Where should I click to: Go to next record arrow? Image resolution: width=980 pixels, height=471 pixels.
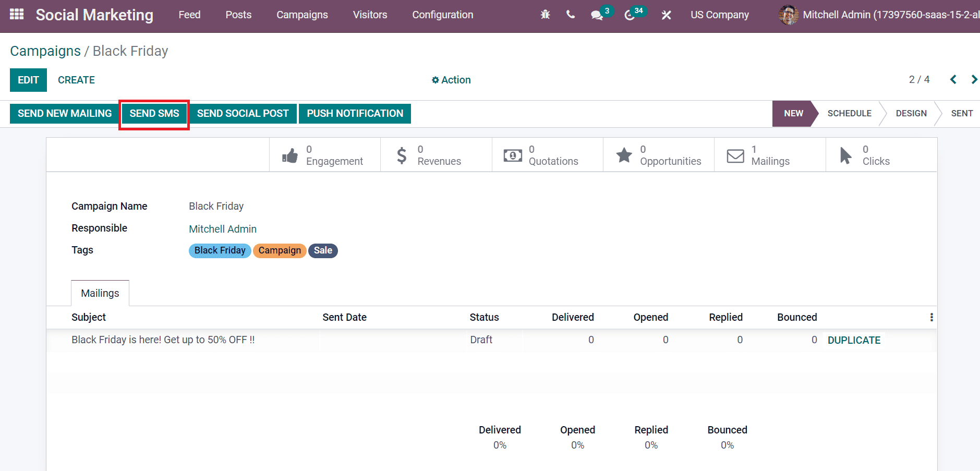tap(974, 79)
